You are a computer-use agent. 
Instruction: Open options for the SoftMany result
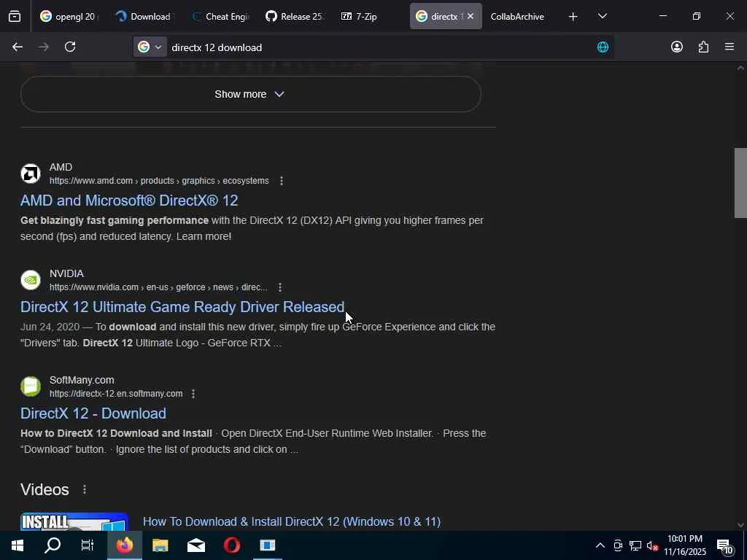click(193, 394)
